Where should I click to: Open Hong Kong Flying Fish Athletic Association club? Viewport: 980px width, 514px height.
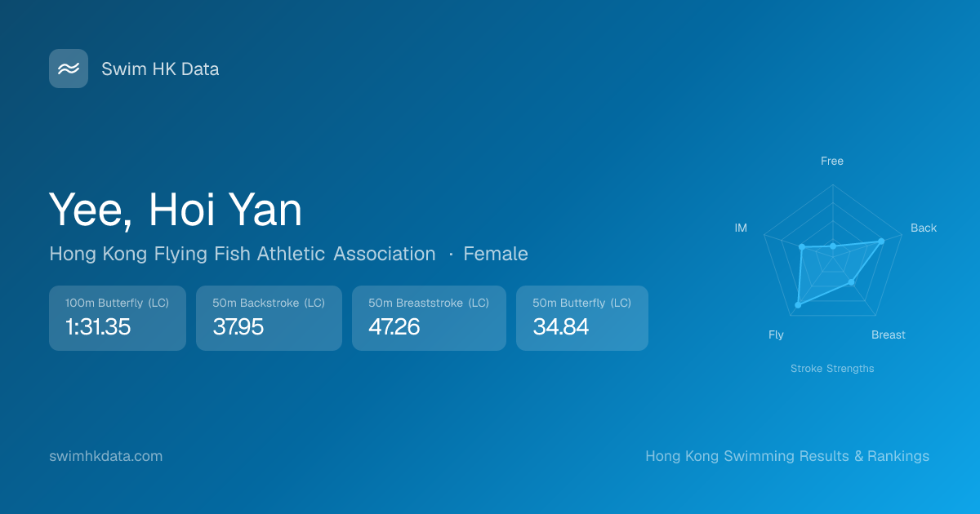pyautogui.click(x=243, y=254)
